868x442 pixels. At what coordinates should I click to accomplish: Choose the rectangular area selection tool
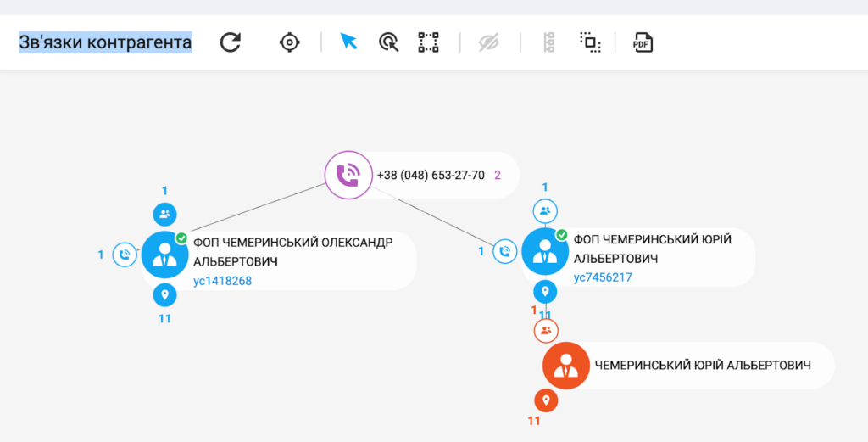[x=428, y=42]
